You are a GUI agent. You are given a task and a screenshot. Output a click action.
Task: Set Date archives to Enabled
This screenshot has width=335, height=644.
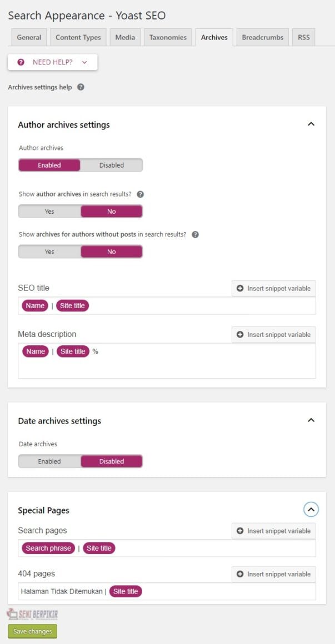(49, 461)
